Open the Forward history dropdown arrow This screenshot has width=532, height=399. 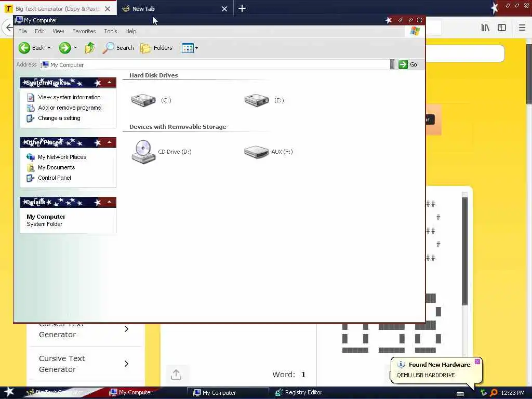(x=75, y=48)
